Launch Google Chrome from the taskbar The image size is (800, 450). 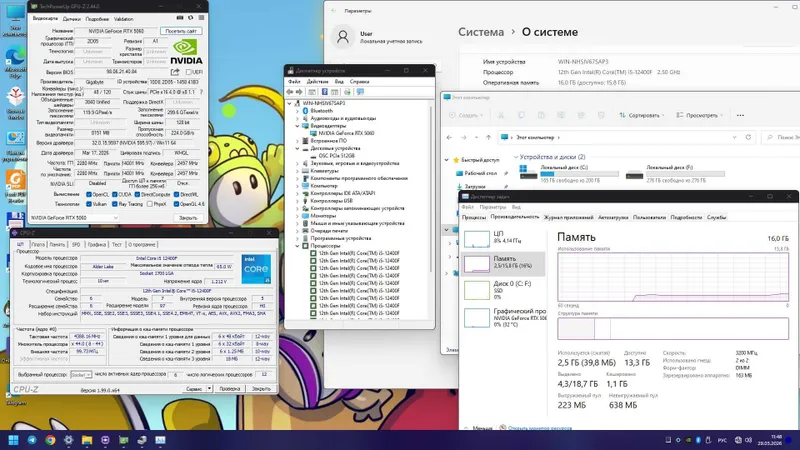[x=50, y=440]
